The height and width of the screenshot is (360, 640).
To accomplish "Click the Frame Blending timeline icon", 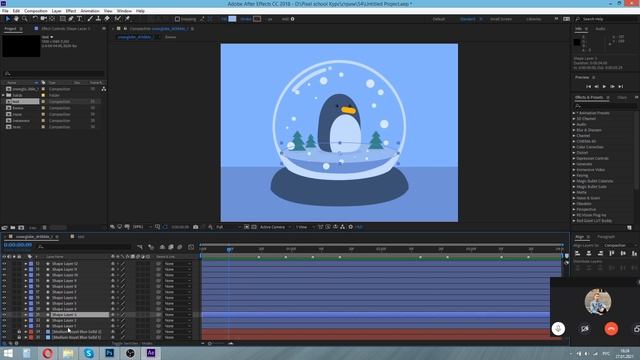I will 171,247.
